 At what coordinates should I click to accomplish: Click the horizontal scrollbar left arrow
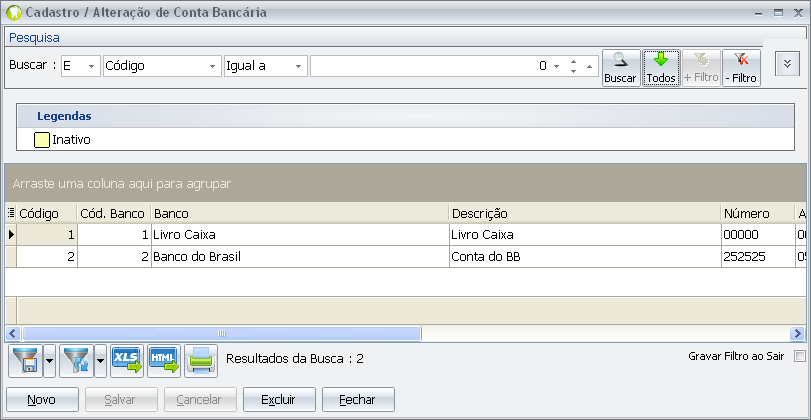point(13,334)
